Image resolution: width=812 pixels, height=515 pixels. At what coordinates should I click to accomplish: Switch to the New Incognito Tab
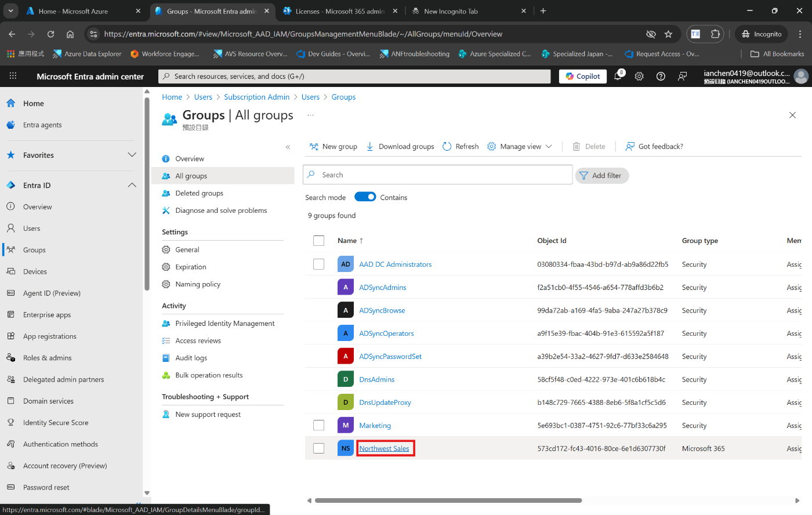click(x=469, y=11)
